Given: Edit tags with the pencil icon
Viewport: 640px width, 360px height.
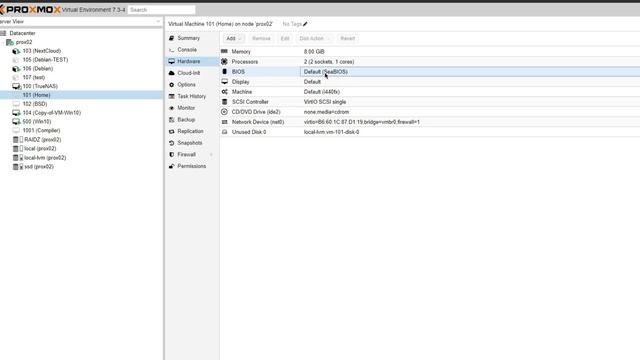Looking at the screenshot, I should pos(305,24).
